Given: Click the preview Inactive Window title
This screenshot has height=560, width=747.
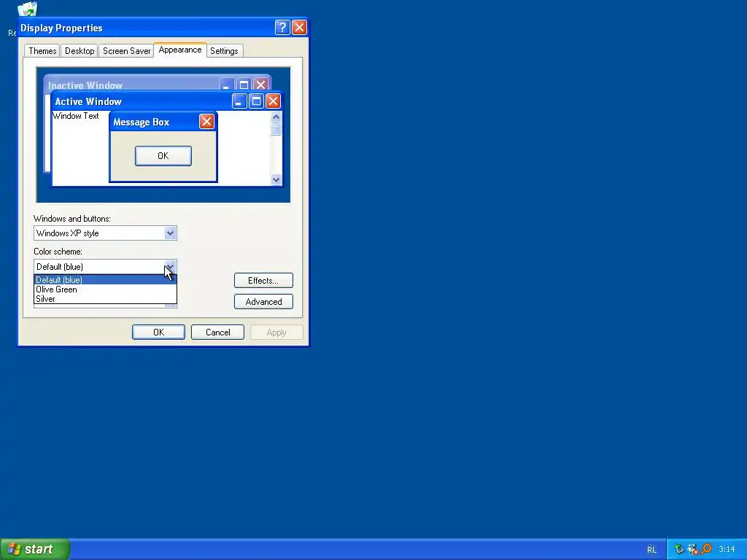Looking at the screenshot, I should [85, 86].
